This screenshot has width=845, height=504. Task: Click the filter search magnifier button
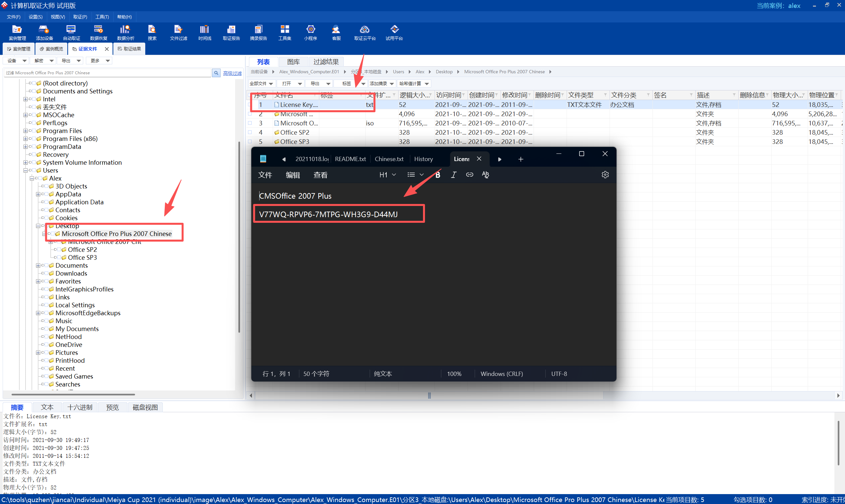pyautogui.click(x=216, y=73)
